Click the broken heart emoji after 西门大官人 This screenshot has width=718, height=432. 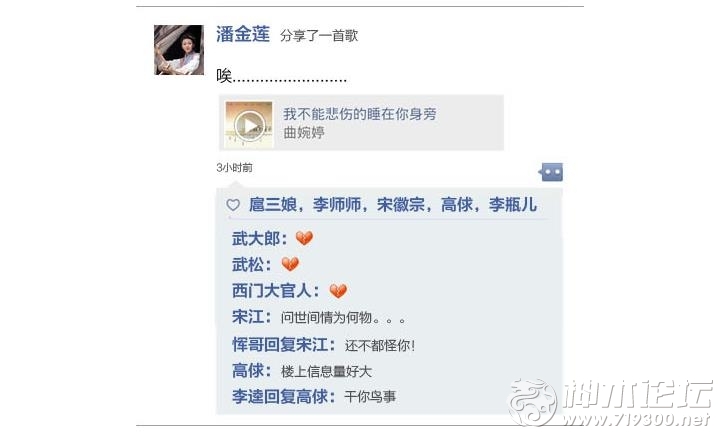338,291
